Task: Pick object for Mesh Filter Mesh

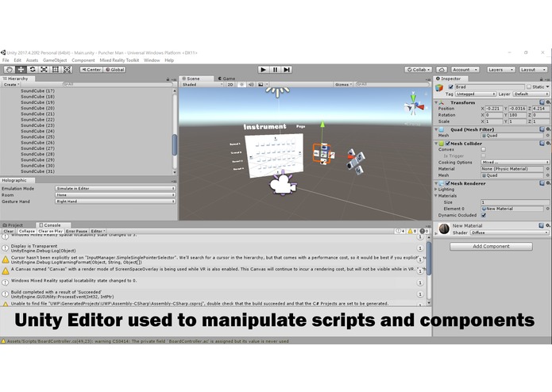Action: click(x=547, y=136)
